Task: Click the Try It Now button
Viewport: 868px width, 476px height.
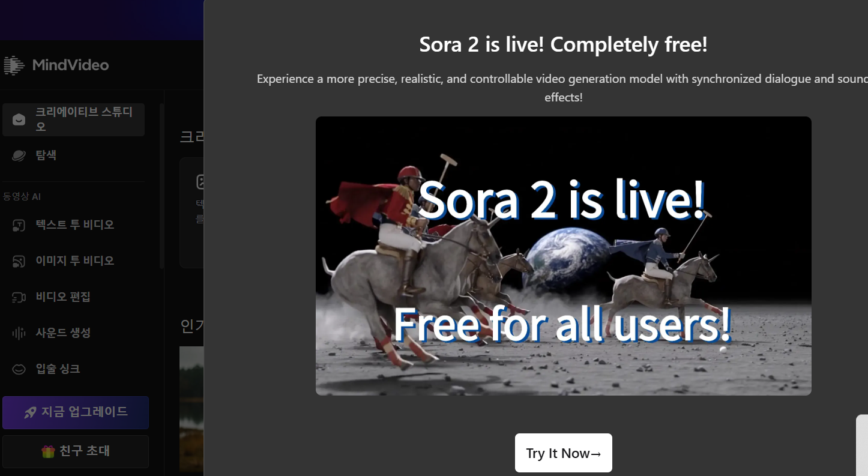Action: pyautogui.click(x=564, y=453)
